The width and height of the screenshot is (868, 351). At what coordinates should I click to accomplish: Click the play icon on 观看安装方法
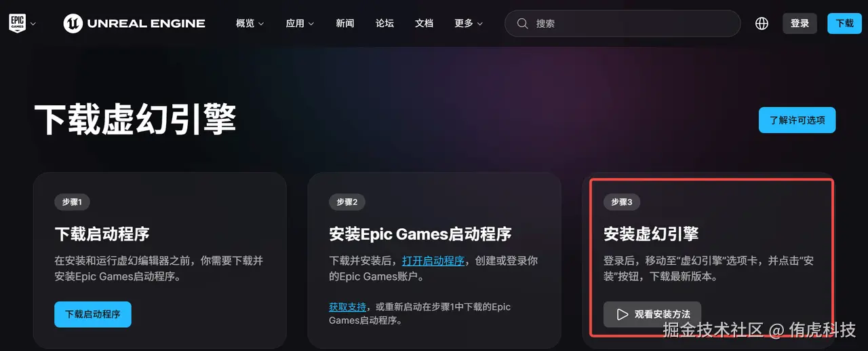(622, 314)
